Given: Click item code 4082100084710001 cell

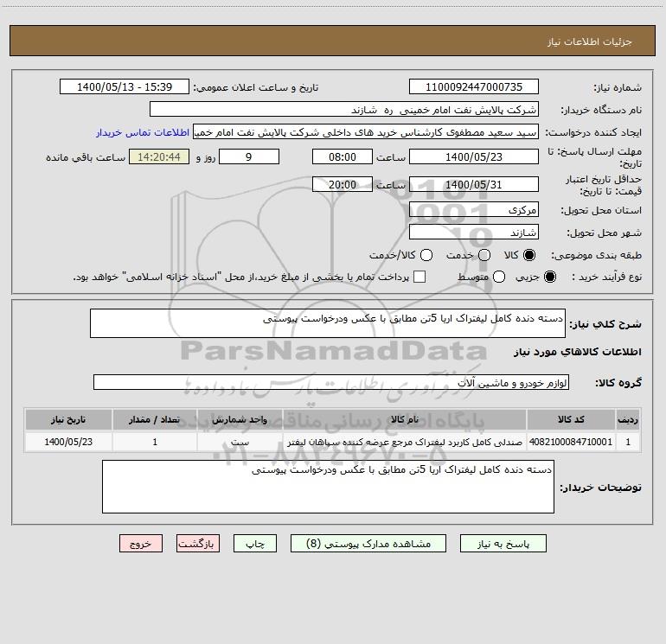Looking at the screenshot, I should [x=571, y=442].
